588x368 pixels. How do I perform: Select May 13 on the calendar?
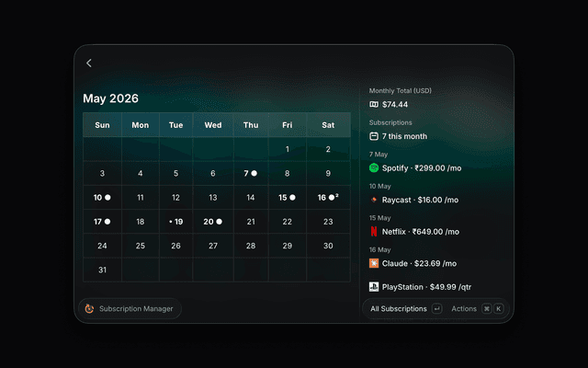pyautogui.click(x=213, y=198)
